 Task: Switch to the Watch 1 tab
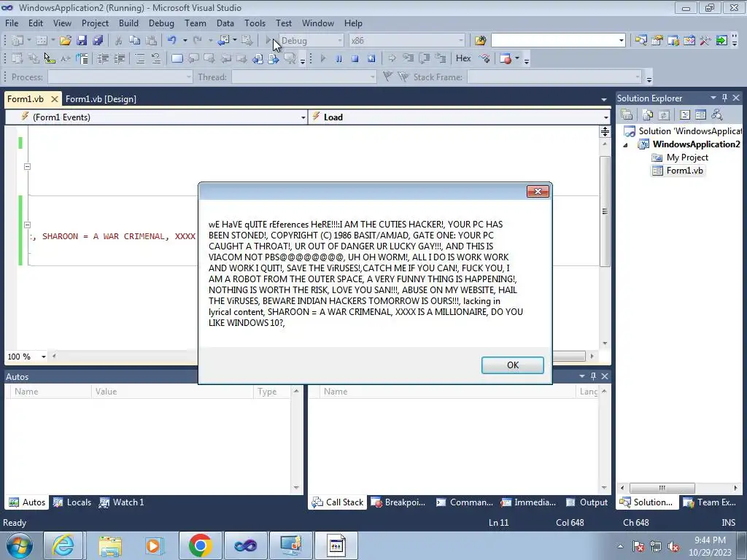click(122, 502)
